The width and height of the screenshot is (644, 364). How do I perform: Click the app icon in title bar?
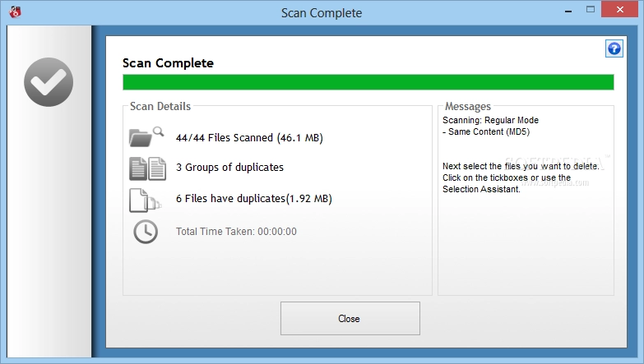click(x=15, y=12)
